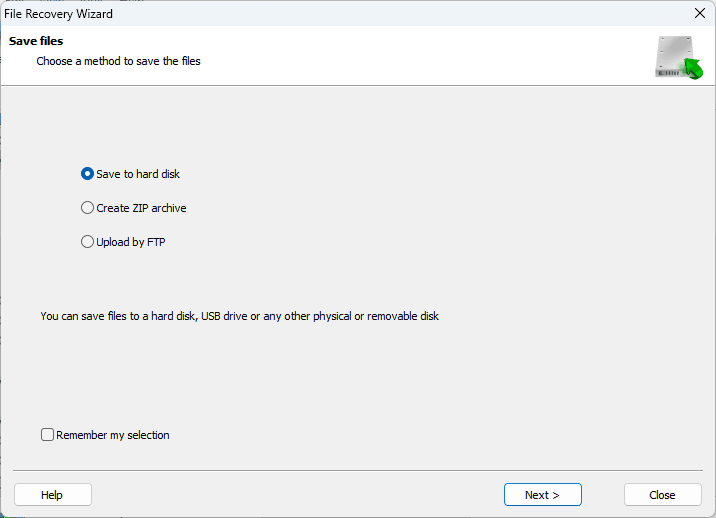The width and height of the screenshot is (716, 518).
Task: Proceed with the Next > button
Action: point(542,495)
